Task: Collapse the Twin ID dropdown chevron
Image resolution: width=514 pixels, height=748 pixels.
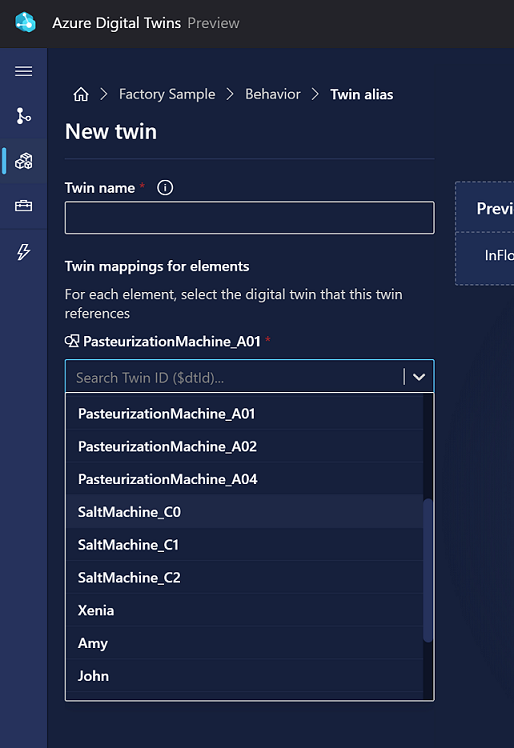Action: (x=419, y=377)
